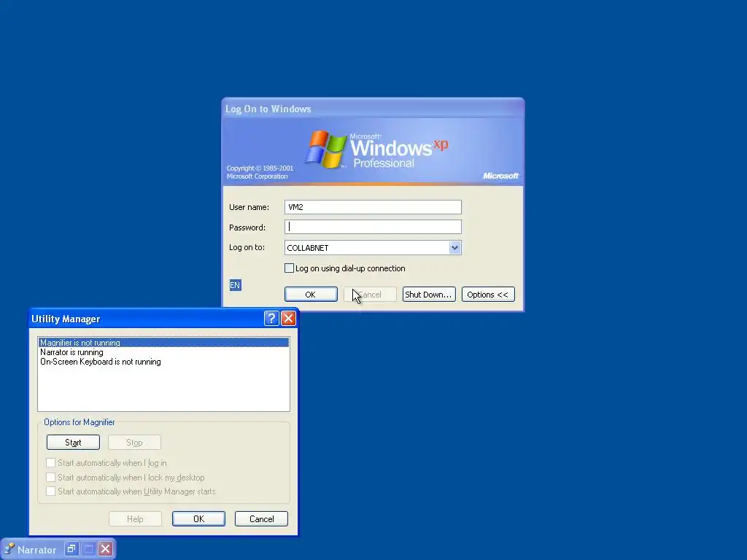The image size is (747, 560).
Task: Click the Log On to Windows title bar
Action: pyautogui.click(x=373, y=109)
